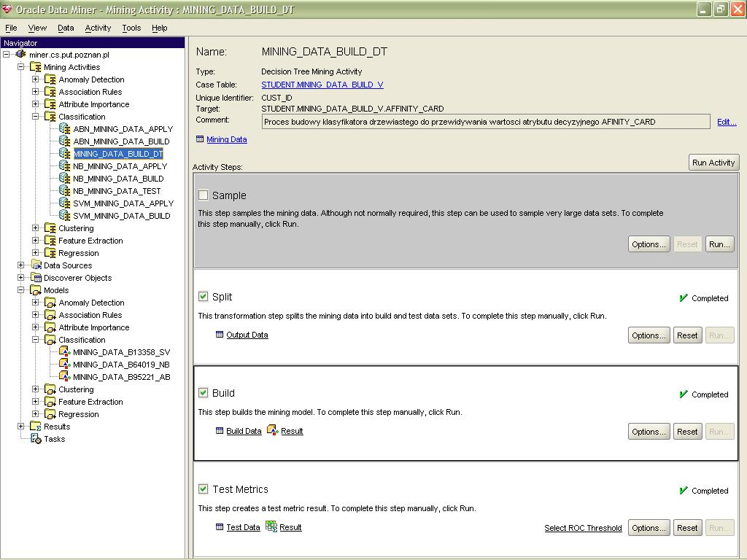The image size is (747, 560).
Task: Open Options for the Test Metrics step
Action: pos(649,528)
